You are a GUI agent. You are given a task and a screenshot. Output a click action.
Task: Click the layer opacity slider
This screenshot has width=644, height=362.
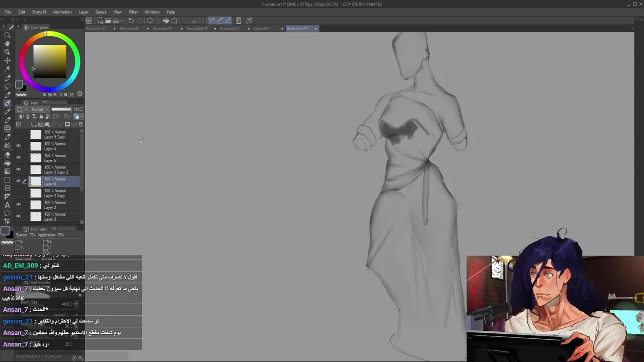point(61,109)
